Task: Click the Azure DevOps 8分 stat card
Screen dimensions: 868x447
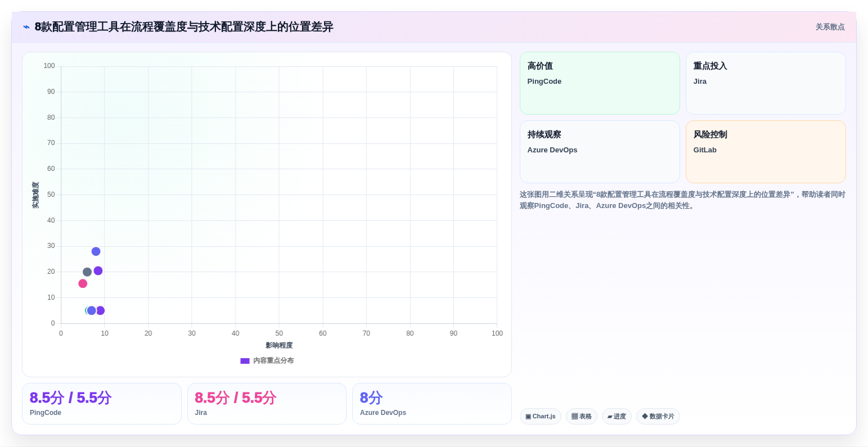Action: (x=432, y=404)
